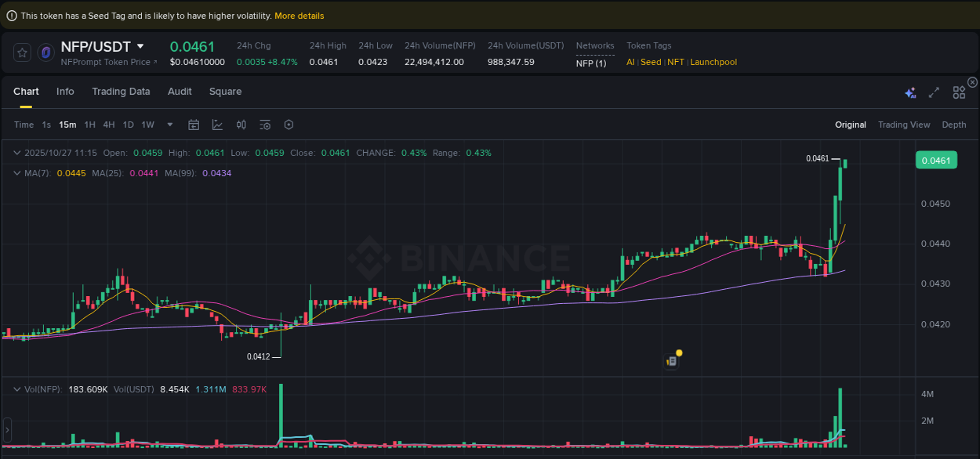Open the chart style line icon
980x459 pixels.
coord(217,125)
